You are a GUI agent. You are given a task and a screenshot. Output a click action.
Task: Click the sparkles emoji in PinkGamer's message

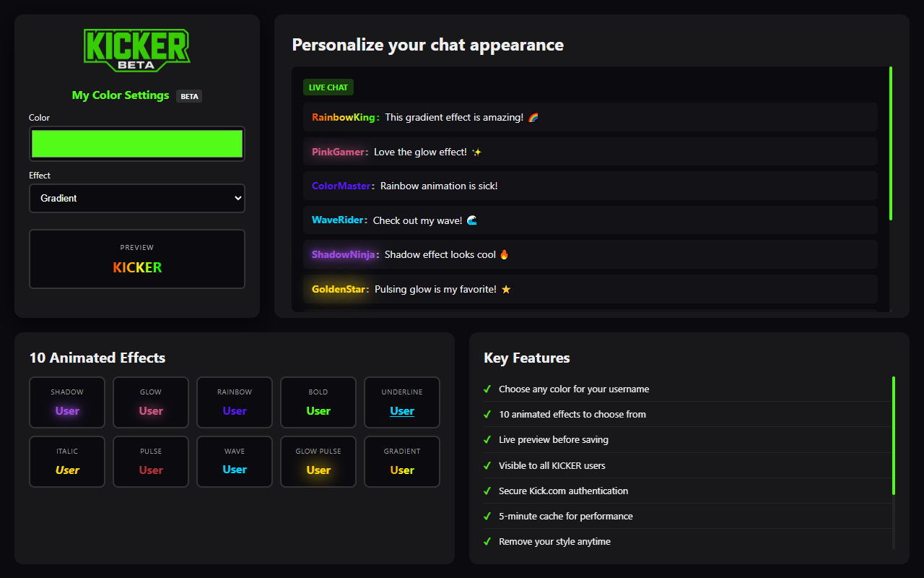click(476, 152)
